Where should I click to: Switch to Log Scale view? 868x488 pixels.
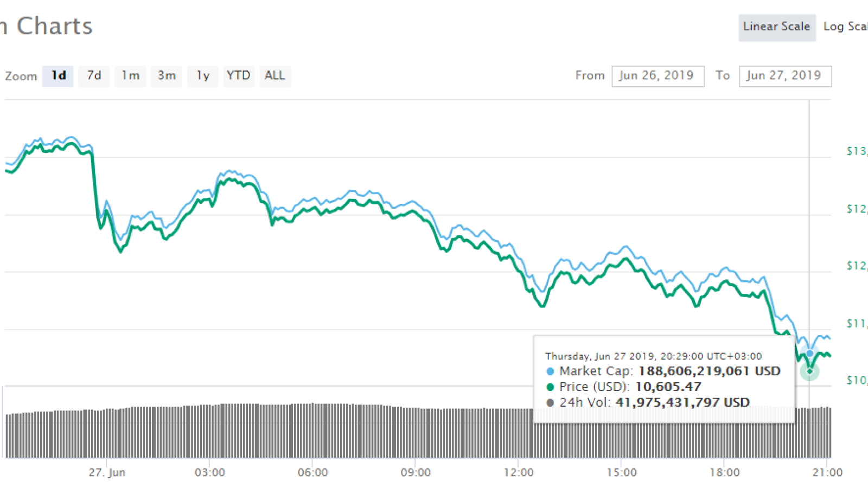[x=845, y=27]
